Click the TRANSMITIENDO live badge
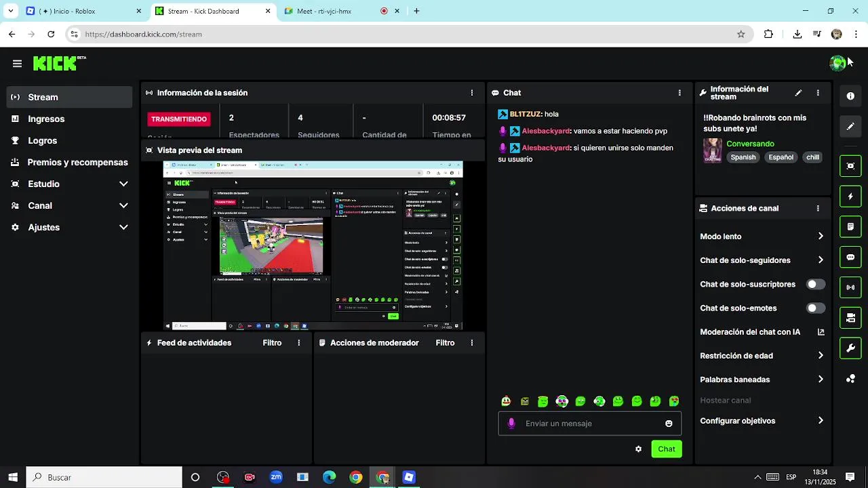 (x=179, y=119)
